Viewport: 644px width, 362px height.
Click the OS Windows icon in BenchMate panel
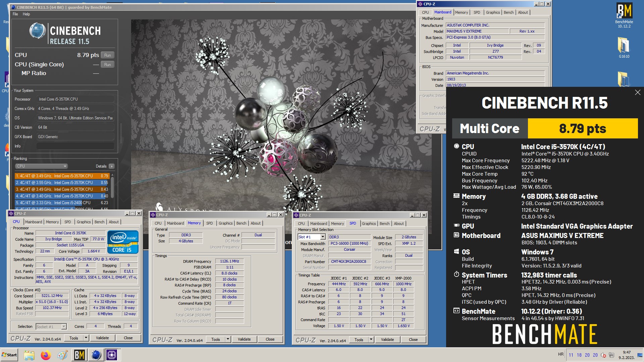coord(456,251)
